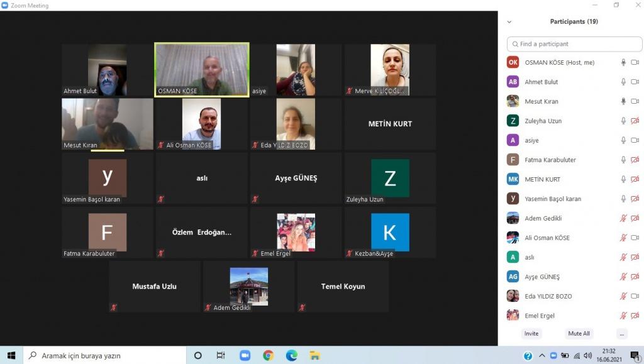
Task: Click Eda YILDIZ BOZO's muted mic in list
Action: [x=623, y=296]
